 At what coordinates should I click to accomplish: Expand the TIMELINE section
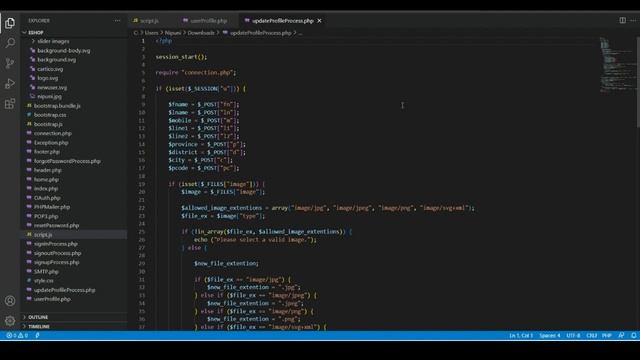pos(39,327)
